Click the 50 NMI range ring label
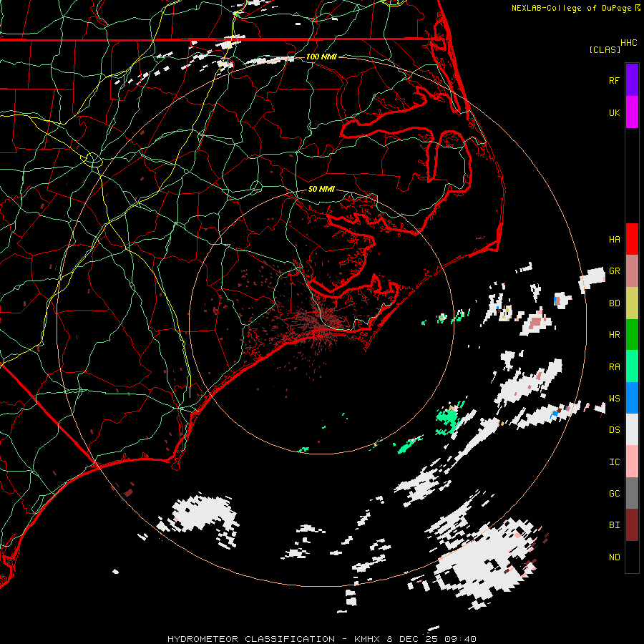Viewport: 644px width, 644px height. click(x=321, y=189)
